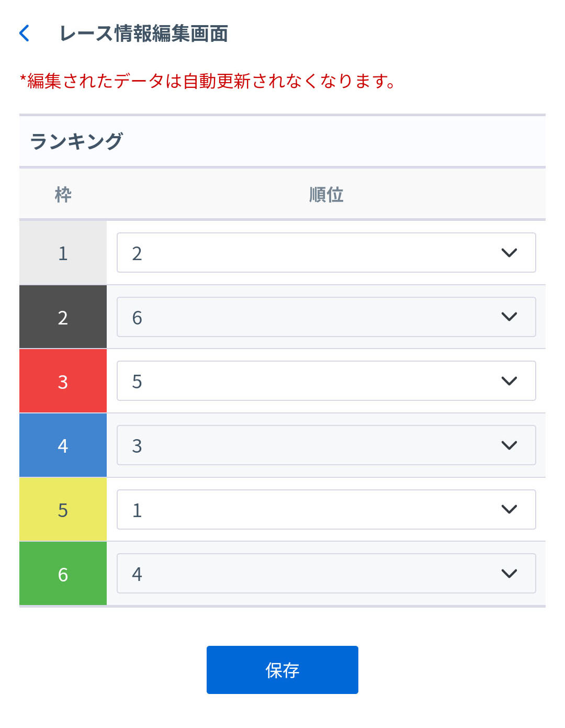The image size is (565, 728).
Task: Click the 枠 column header
Action: (63, 195)
